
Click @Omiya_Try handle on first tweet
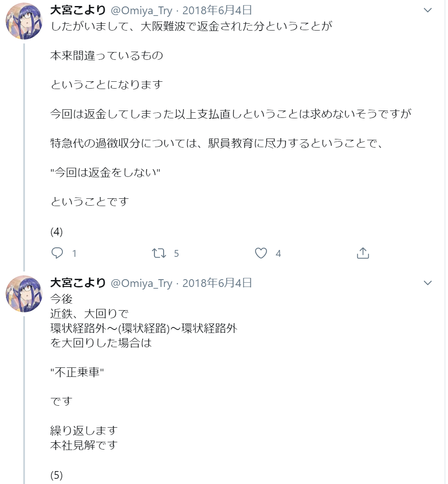(142, 11)
